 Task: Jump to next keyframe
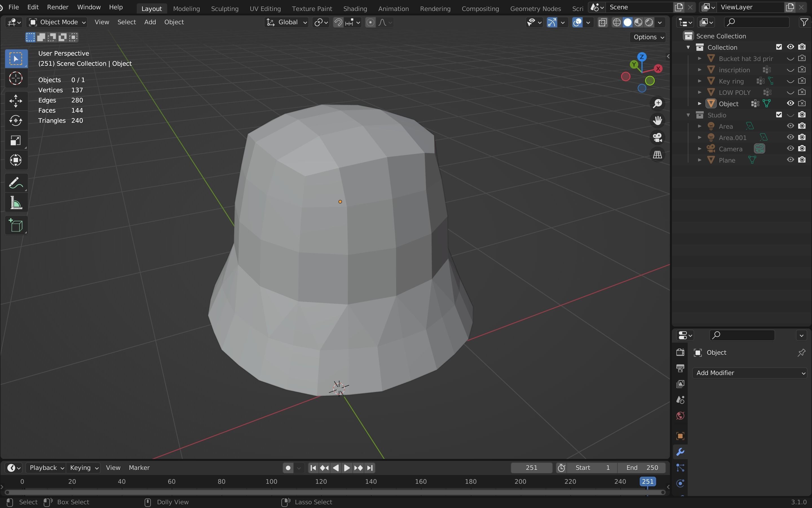358,468
